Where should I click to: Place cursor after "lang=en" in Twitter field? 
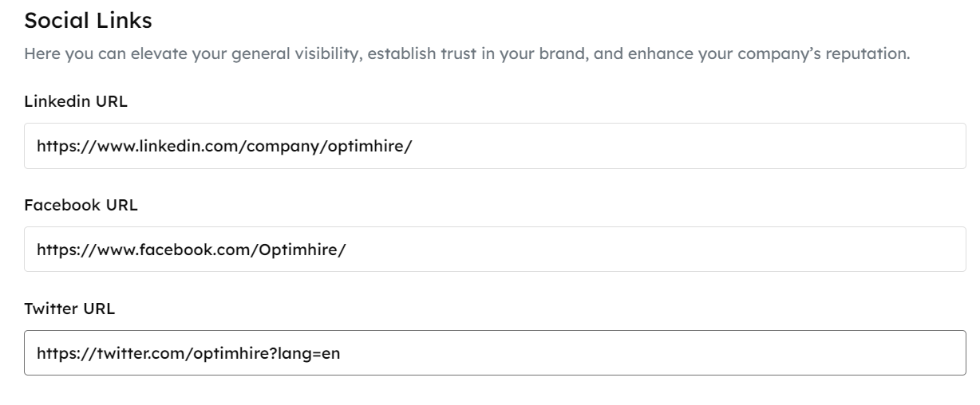(342, 354)
